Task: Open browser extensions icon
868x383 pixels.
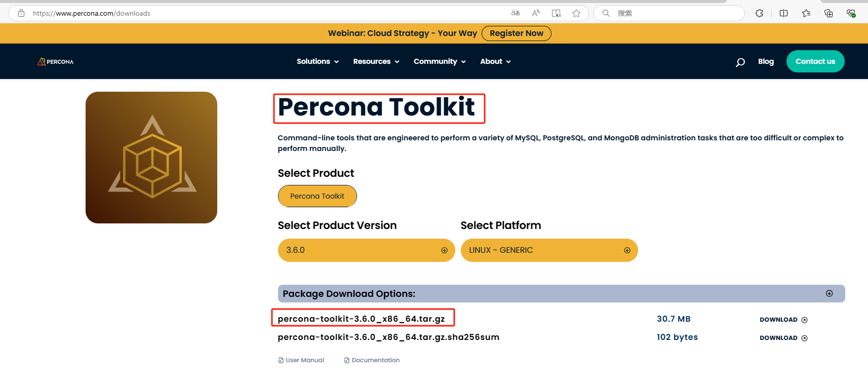Action: (759, 13)
